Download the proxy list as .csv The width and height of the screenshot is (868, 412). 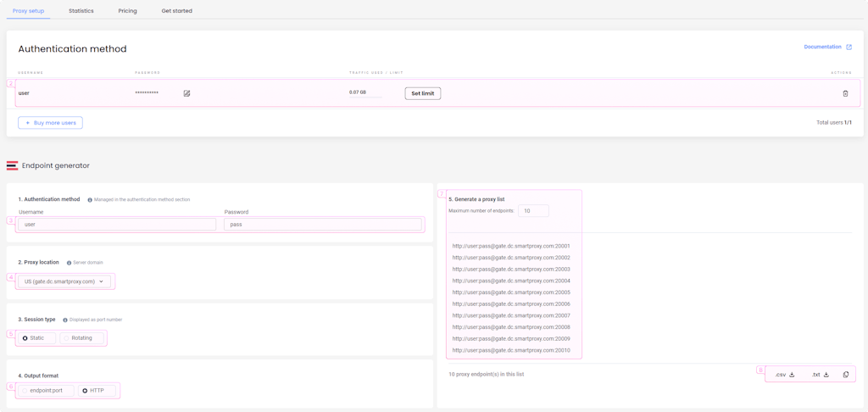pyautogui.click(x=785, y=375)
